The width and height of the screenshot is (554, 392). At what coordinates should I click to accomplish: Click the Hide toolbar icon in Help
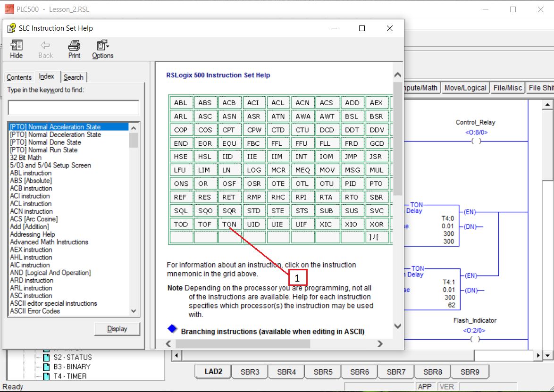(x=16, y=49)
